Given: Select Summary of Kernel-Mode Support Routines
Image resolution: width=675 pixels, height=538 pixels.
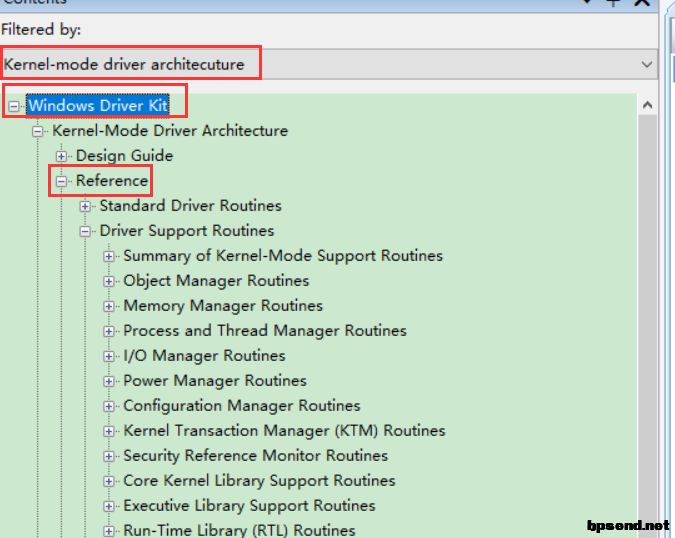Looking at the screenshot, I should point(282,256).
